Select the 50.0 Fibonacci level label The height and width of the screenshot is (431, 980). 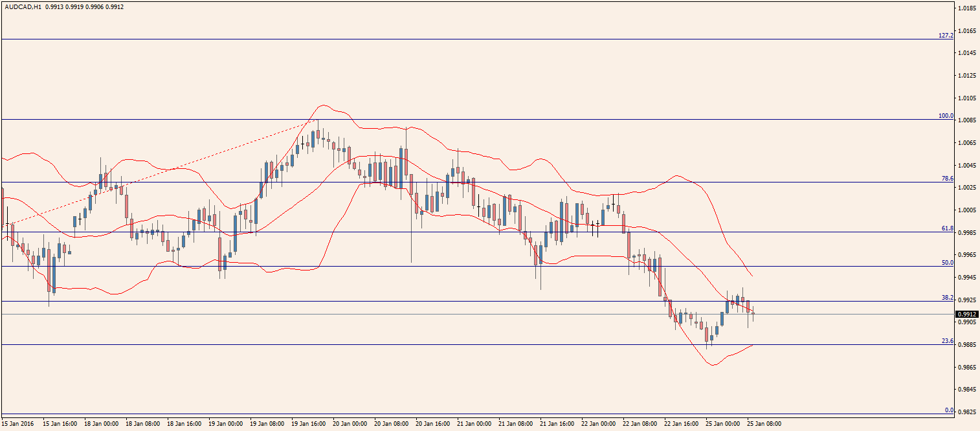coord(947,263)
